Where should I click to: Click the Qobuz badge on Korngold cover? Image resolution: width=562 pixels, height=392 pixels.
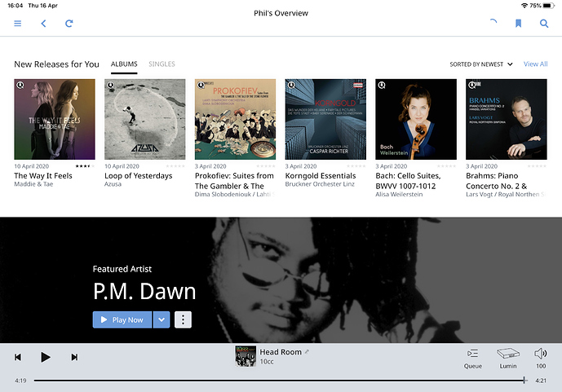point(291,86)
